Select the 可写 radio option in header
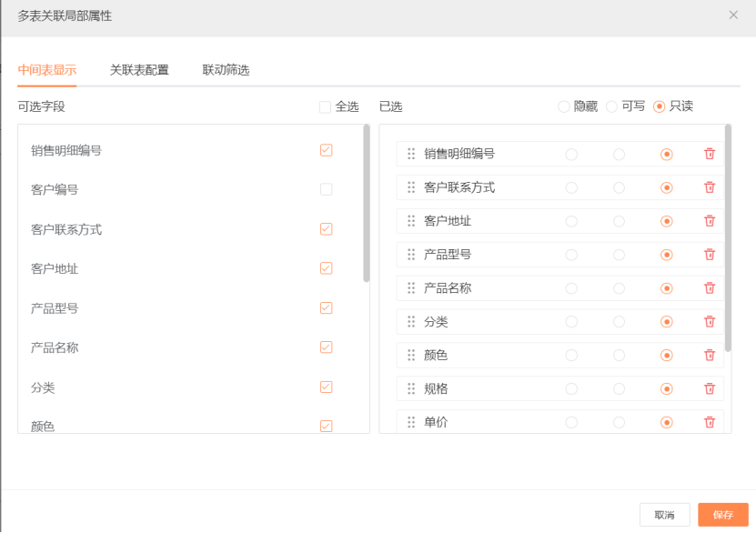The image size is (756, 533). (x=611, y=107)
